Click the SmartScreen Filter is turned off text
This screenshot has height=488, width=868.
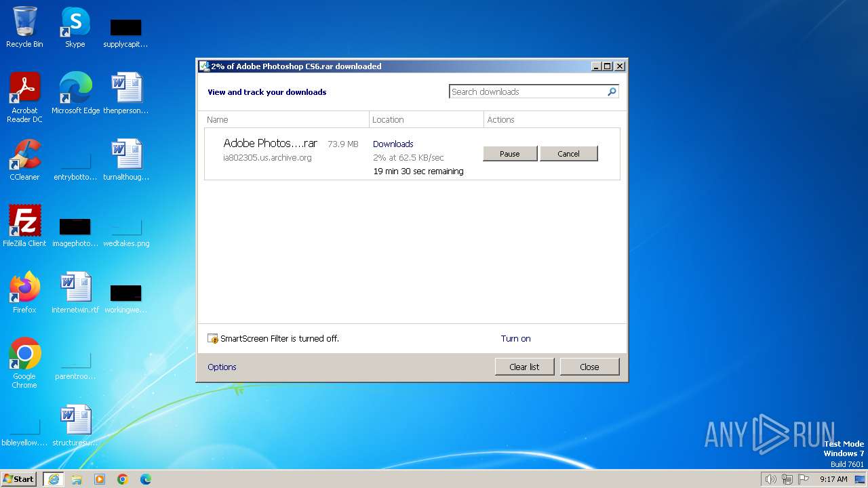coord(279,338)
